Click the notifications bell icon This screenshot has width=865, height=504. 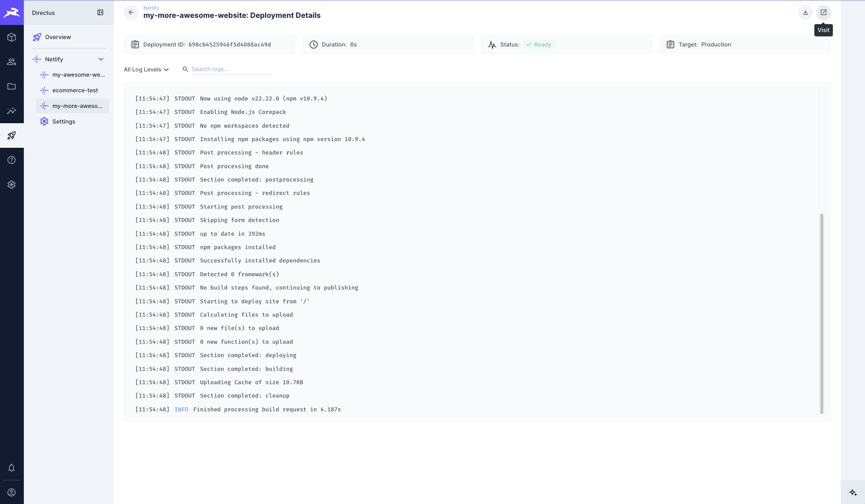(x=12, y=468)
